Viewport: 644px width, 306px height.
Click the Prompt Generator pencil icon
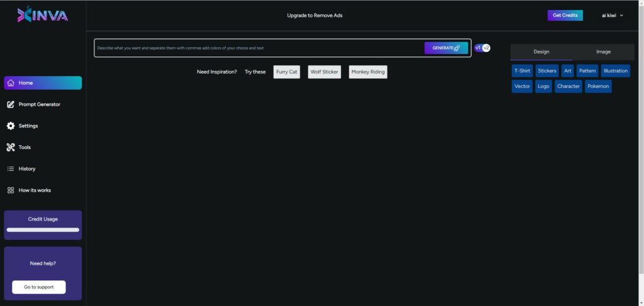tap(11, 104)
